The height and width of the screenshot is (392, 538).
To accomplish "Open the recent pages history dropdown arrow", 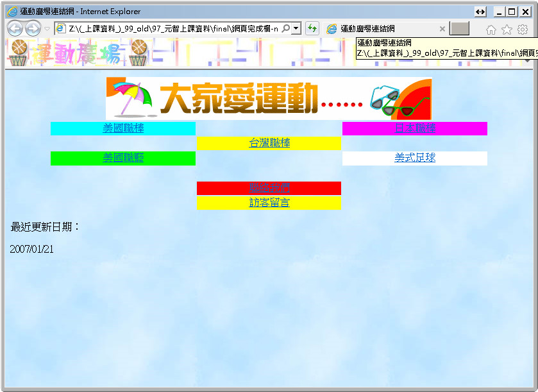I will click(47, 29).
